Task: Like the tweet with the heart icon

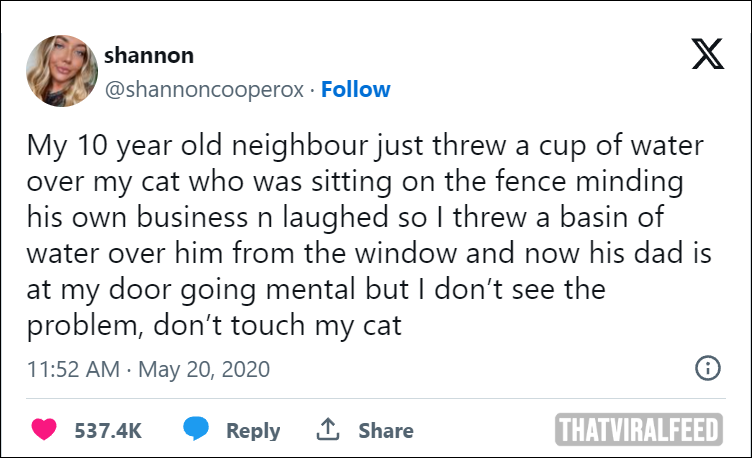Action: coord(44,429)
